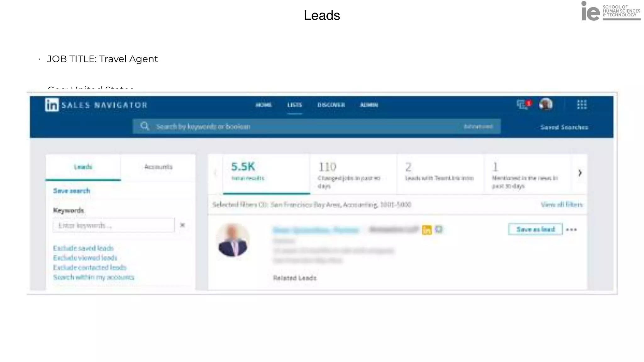Switch to the Accounts tab
The image size is (644, 362).
click(158, 167)
